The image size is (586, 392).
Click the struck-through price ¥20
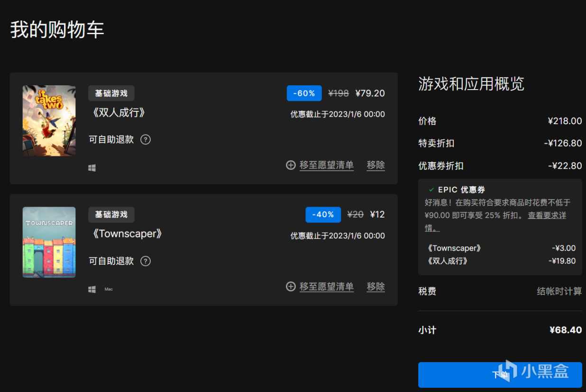click(x=356, y=215)
